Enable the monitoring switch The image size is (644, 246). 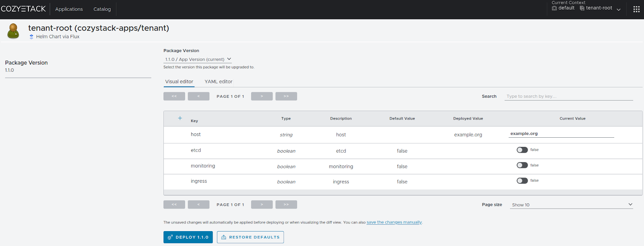pyautogui.click(x=522, y=165)
